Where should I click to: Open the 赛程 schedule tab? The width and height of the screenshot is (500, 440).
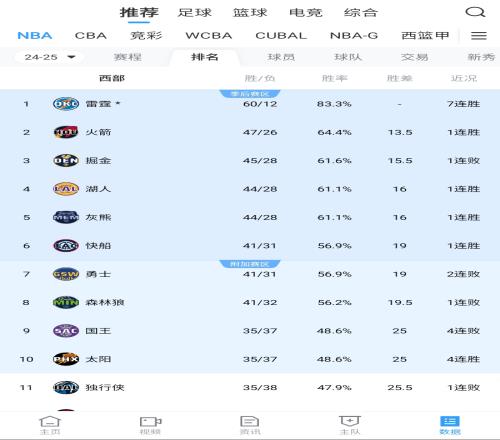coord(128,57)
